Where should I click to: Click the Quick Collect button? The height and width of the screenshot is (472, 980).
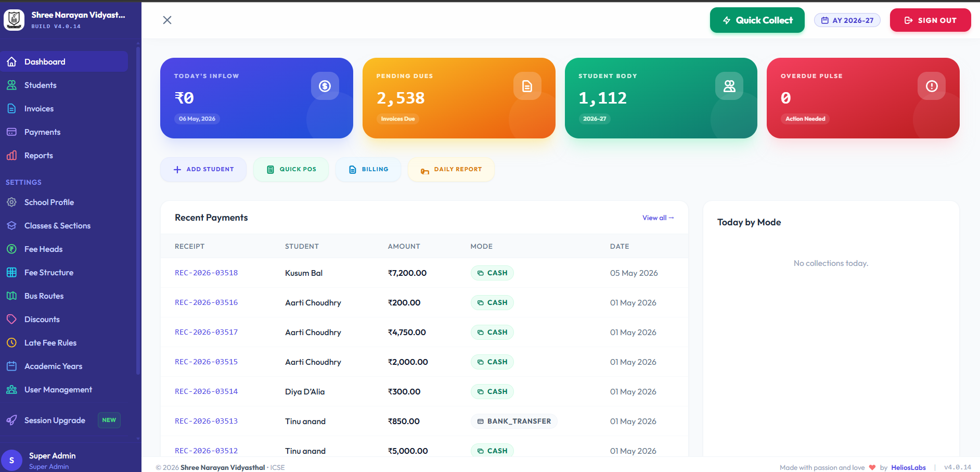(x=757, y=20)
